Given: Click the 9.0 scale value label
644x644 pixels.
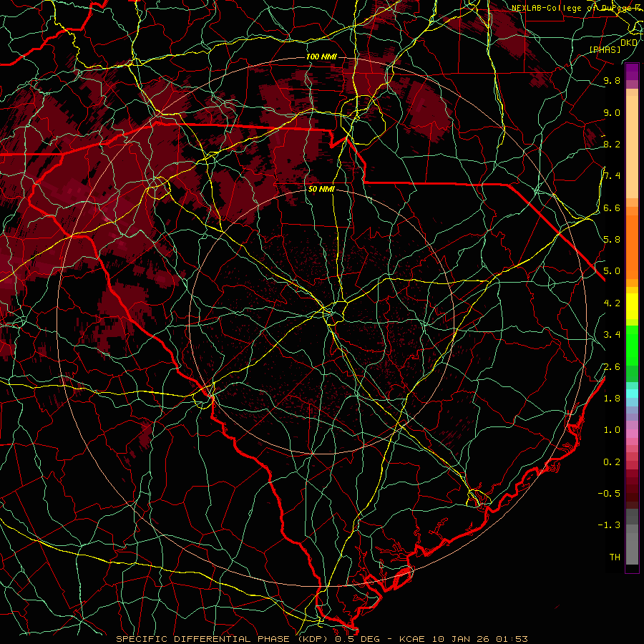Looking at the screenshot, I should (612, 112).
